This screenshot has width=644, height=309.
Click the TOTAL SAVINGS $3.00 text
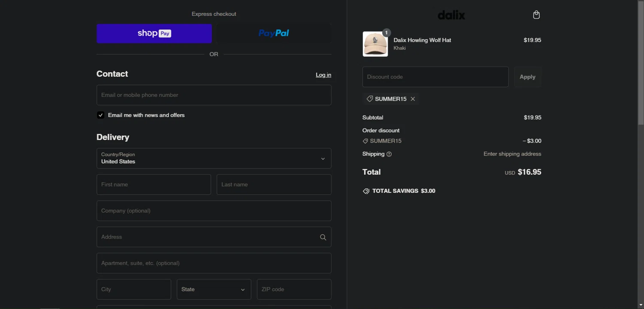pyautogui.click(x=404, y=191)
